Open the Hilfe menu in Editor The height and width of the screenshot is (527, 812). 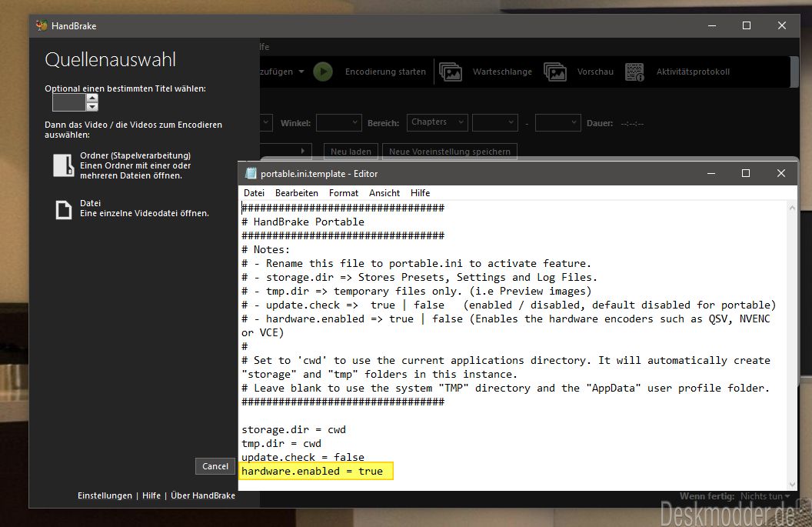(420, 193)
